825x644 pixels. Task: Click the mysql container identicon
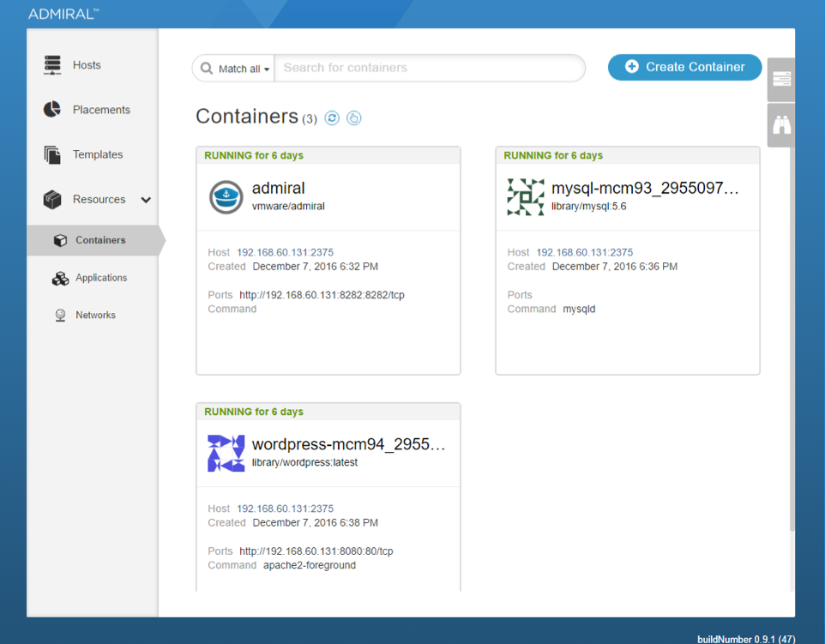(526, 196)
